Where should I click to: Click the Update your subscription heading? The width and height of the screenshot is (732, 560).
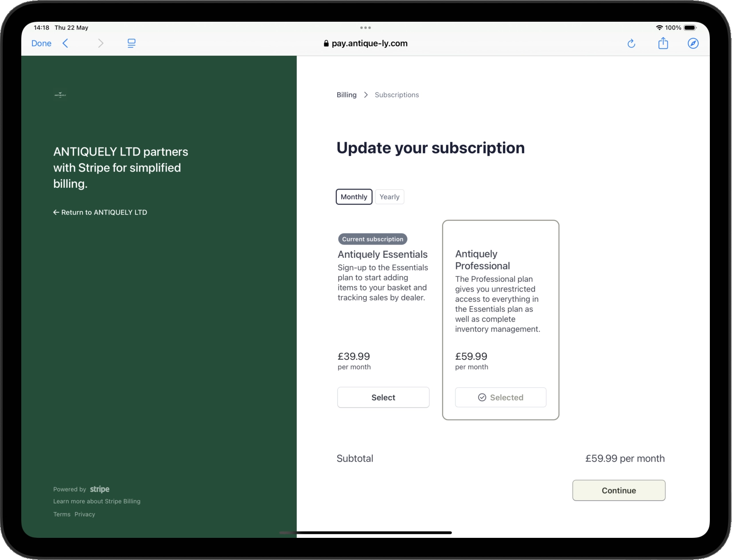[x=430, y=148]
